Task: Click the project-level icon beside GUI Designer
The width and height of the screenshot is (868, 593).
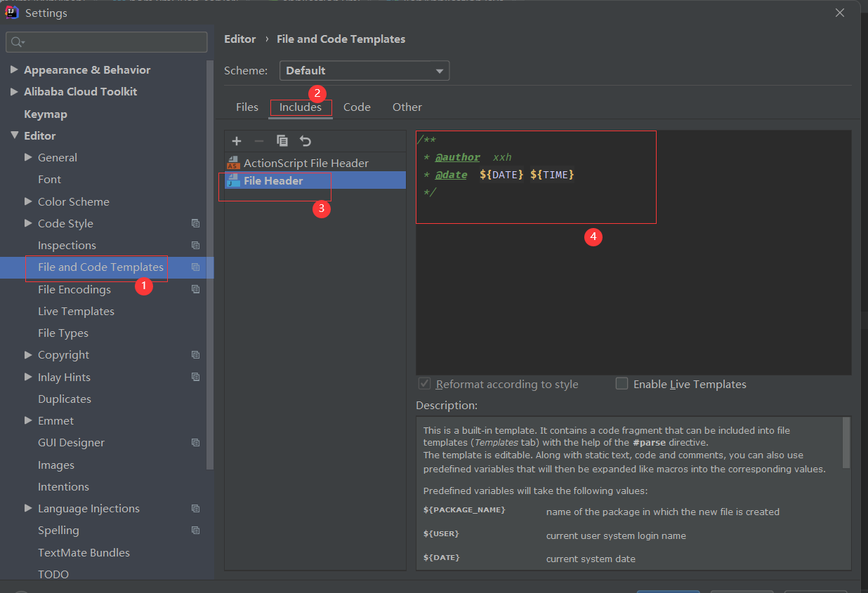Action: coord(195,443)
